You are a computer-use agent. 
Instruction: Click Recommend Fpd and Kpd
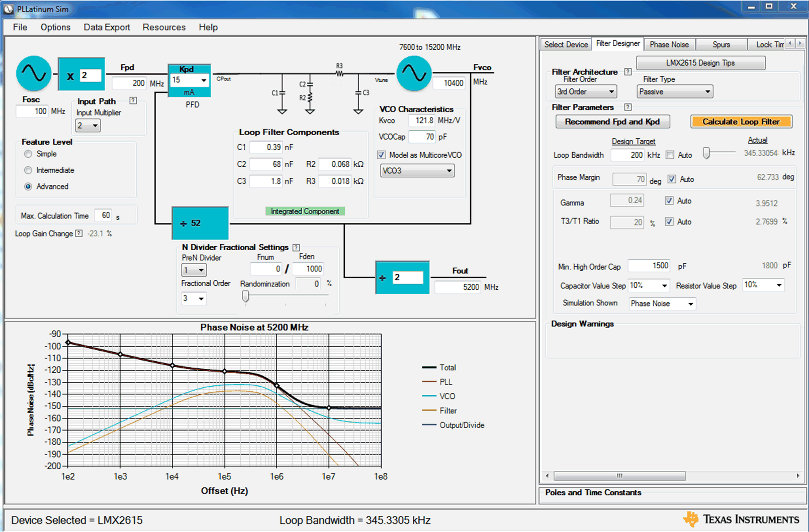click(x=612, y=121)
